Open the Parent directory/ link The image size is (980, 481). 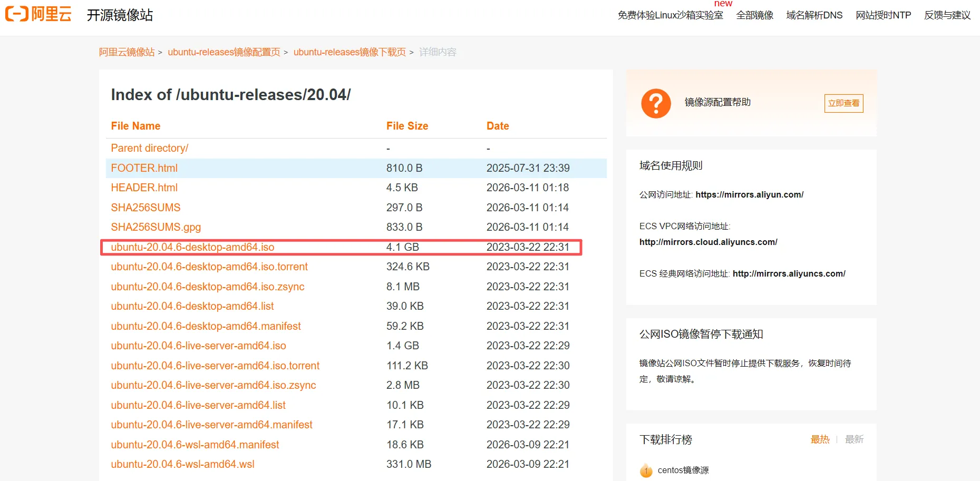pyautogui.click(x=149, y=148)
